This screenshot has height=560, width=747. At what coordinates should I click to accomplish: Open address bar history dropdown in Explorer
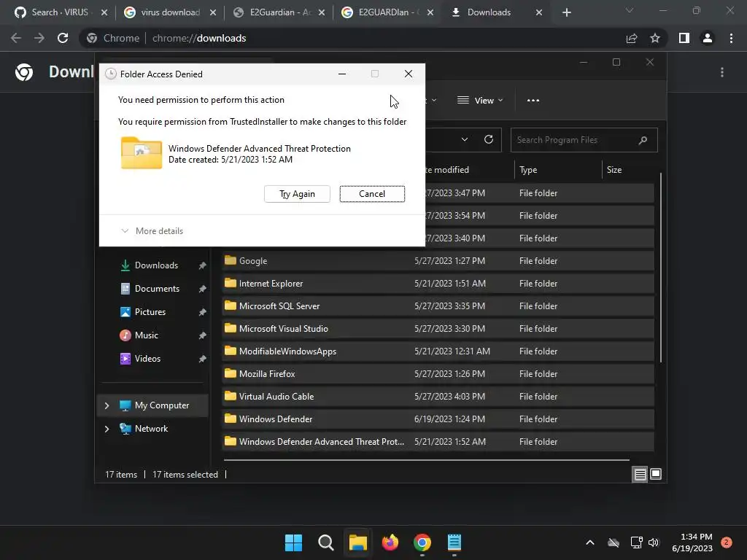point(465,139)
